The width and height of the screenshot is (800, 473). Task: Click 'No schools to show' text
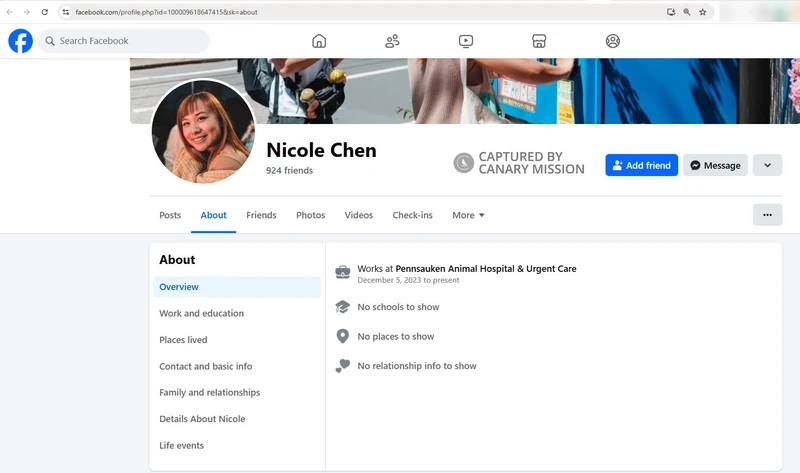click(398, 307)
